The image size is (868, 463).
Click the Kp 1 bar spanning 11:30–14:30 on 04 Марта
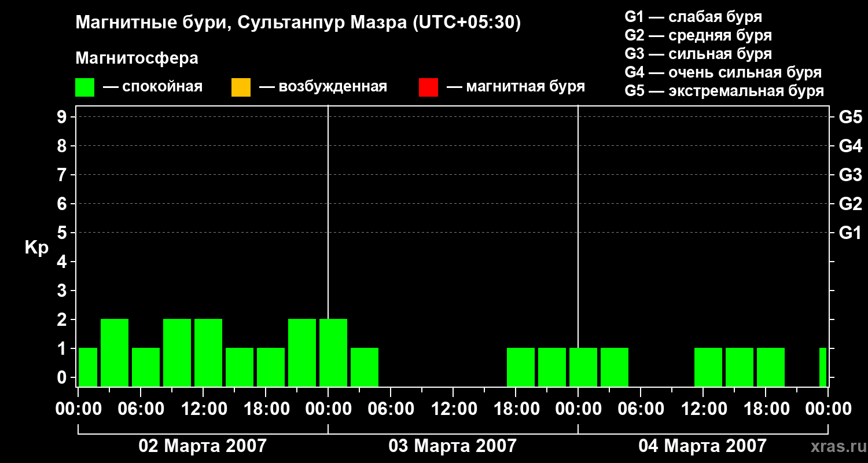tap(708, 367)
